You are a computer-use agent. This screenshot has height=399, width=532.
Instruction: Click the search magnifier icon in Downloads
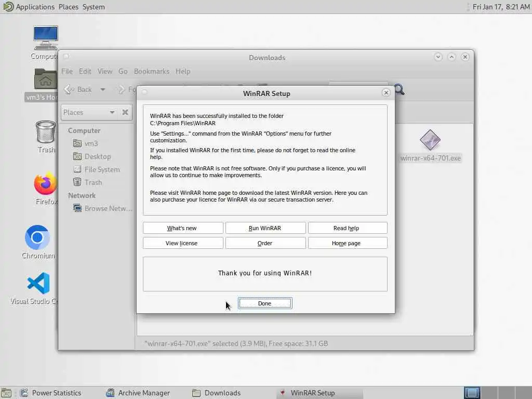[400, 89]
